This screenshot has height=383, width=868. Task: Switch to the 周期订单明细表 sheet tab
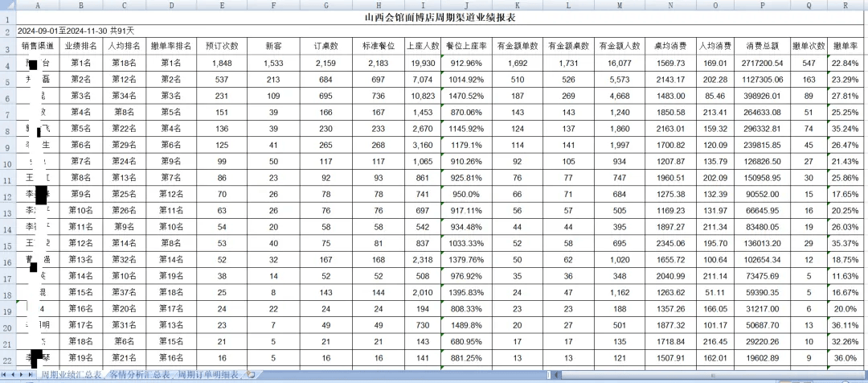tap(209, 375)
